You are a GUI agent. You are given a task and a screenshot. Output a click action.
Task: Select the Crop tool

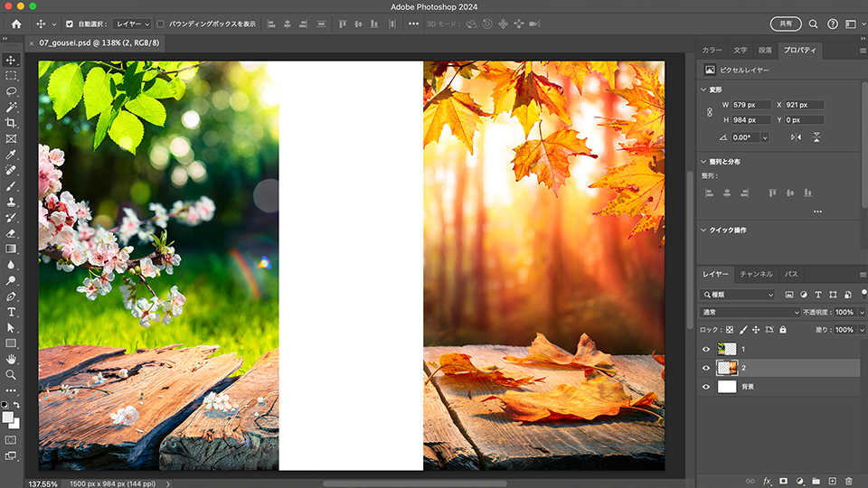tap(11, 123)
